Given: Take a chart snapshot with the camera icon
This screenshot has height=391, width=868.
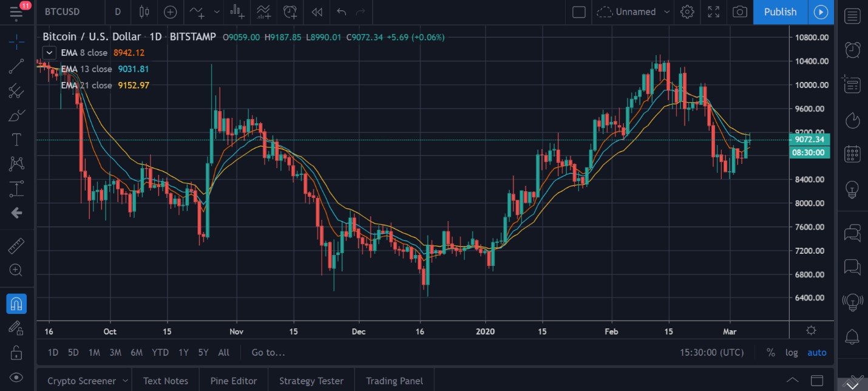Looking at the screenshot, I should [x=739, y=12].
